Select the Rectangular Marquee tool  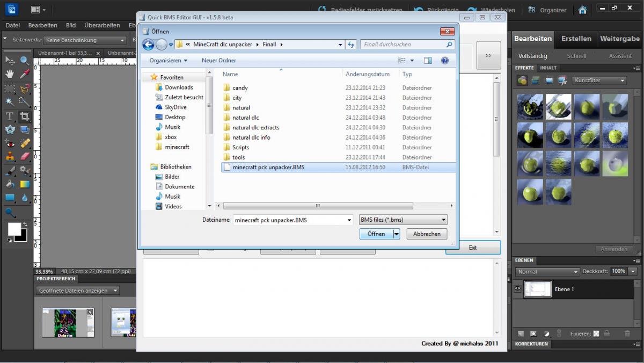coord(10,88)
